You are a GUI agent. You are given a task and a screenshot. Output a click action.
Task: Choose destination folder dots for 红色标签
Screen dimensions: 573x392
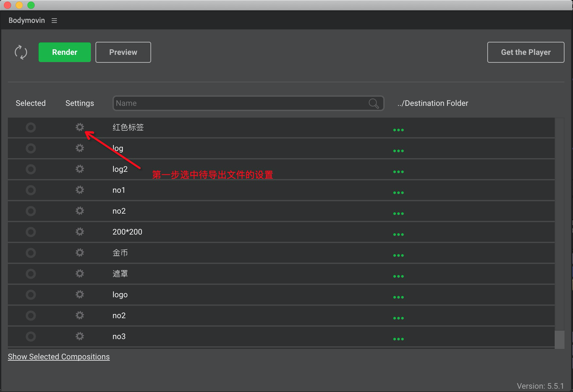(x=398, y=130)
